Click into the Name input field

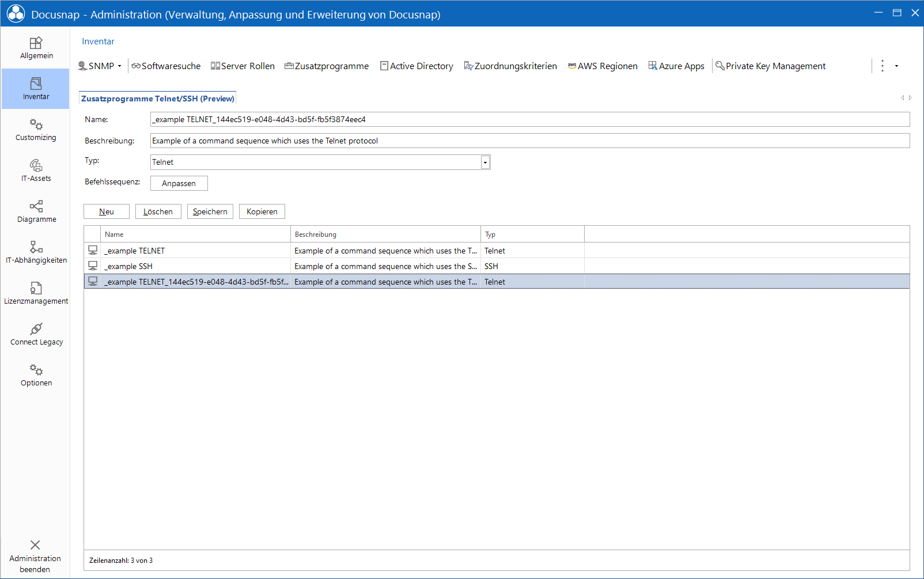[530, 119]
